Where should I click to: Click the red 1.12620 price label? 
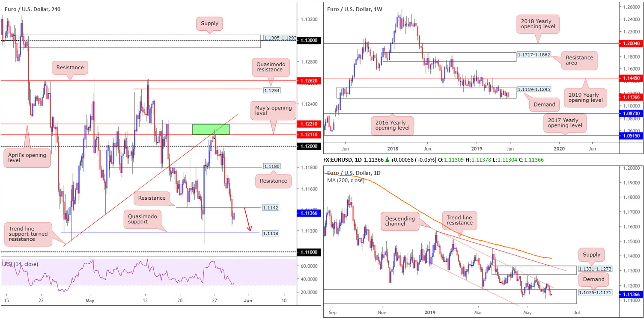(308, 80)
